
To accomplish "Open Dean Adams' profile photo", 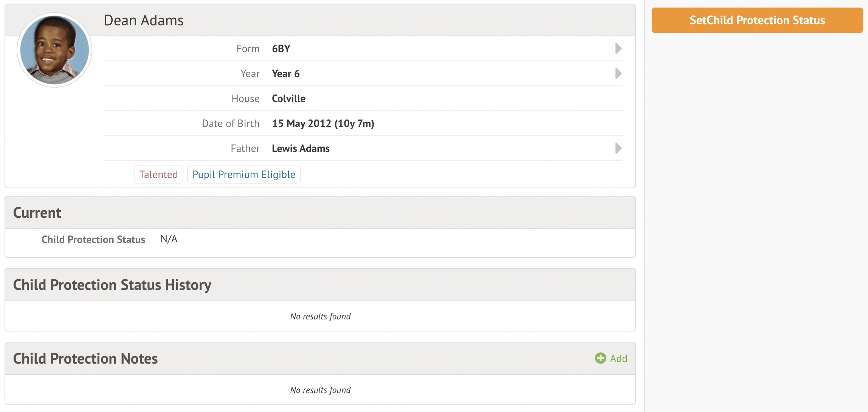I will 54,50.
